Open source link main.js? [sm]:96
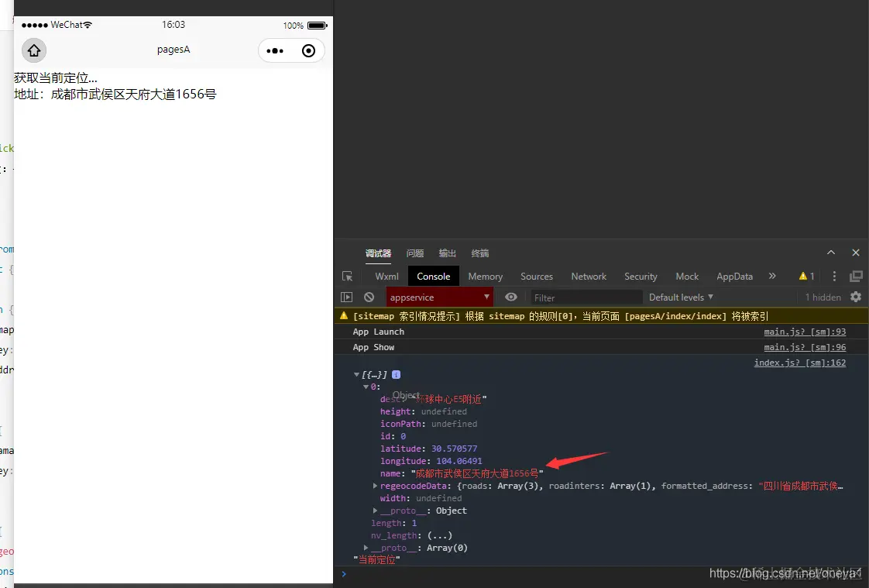Viewport: 869px width, 588px height. (x=805, y=347)
